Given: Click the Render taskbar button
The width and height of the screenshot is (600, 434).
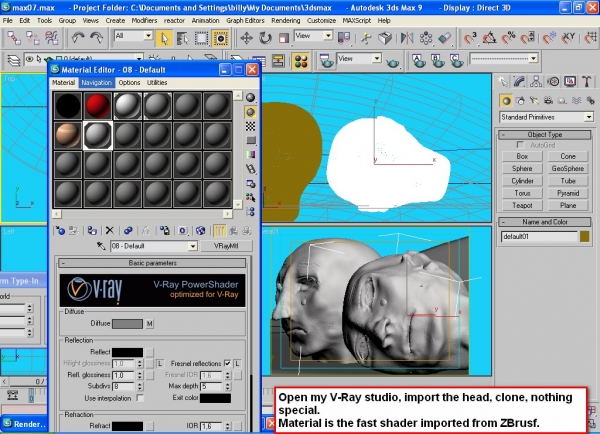Looking at the screenshot, I should [24, 424].
